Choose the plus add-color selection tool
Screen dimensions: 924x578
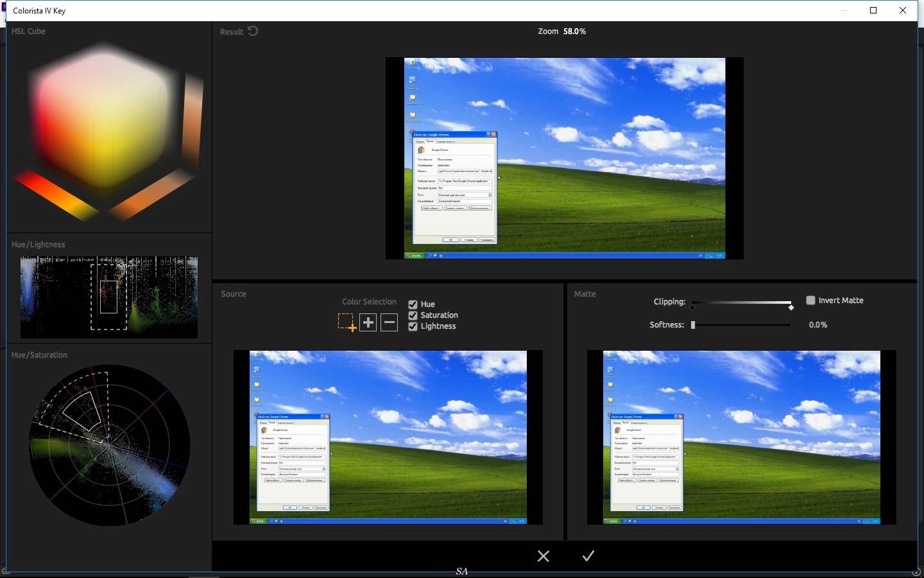[x=368, y=322]
